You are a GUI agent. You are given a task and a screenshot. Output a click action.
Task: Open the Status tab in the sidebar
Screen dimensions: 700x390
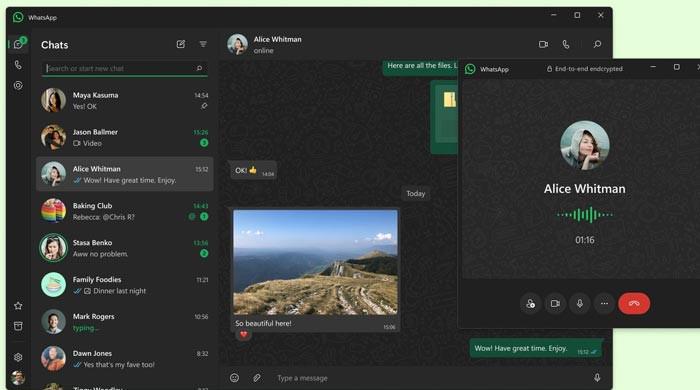18,85
